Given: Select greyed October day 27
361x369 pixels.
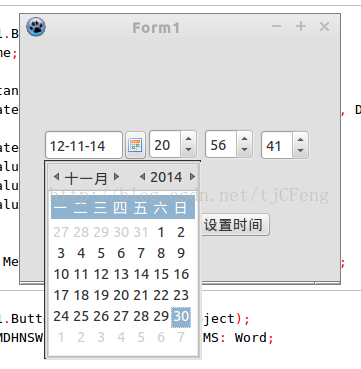Looking at the screenshot, I should pos(61,232).
